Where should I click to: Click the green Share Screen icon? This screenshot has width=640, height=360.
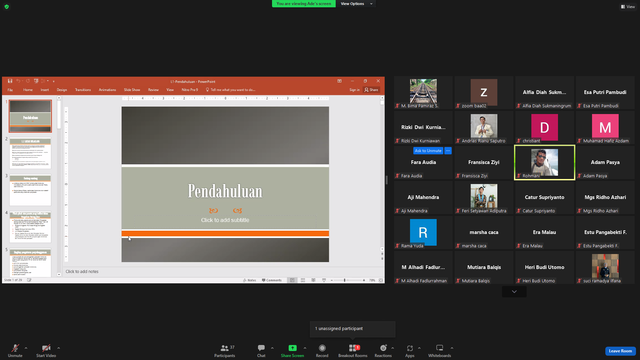point(293,348)
